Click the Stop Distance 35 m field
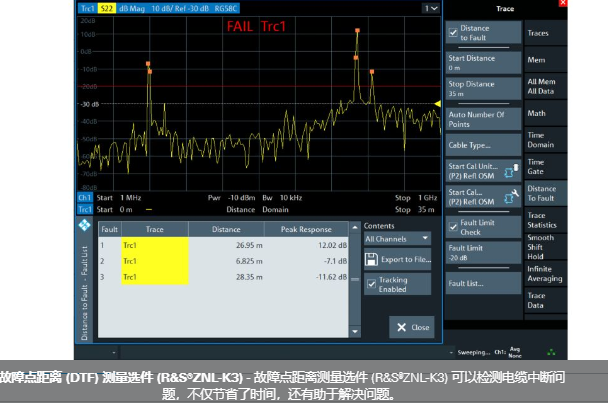This screenshot has width=608, height=403. 483,88
